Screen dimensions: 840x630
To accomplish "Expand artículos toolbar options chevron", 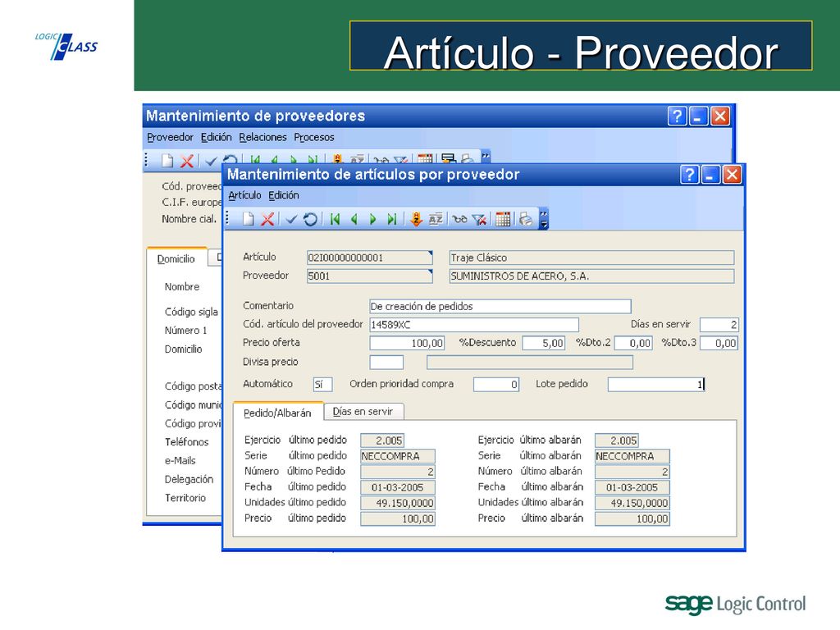I will (544, 218).
